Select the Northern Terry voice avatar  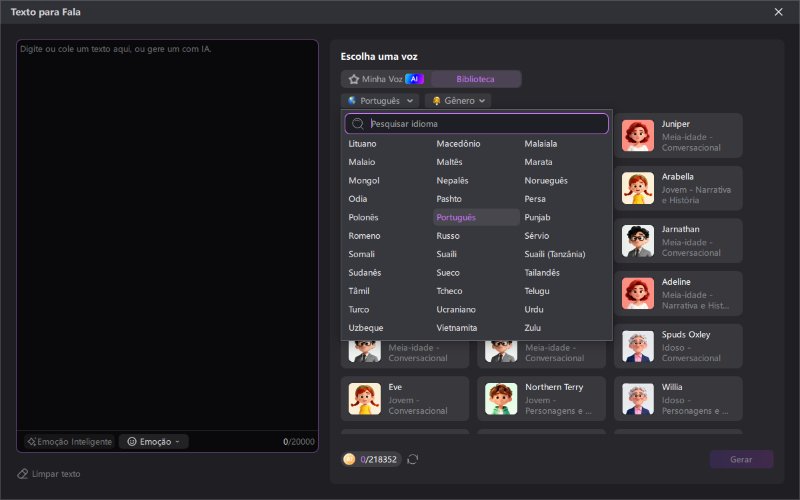pos(501,398)
